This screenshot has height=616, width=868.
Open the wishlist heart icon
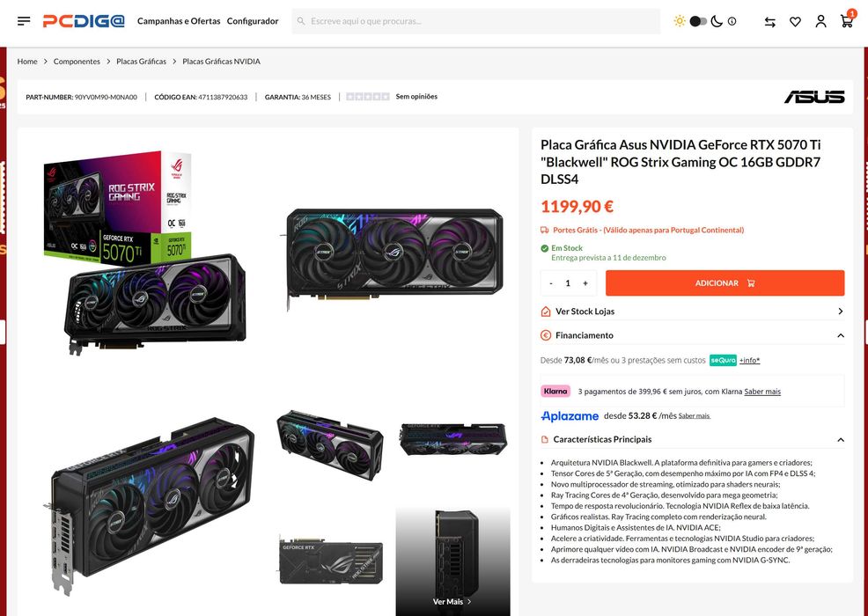[x=795, y=21]
